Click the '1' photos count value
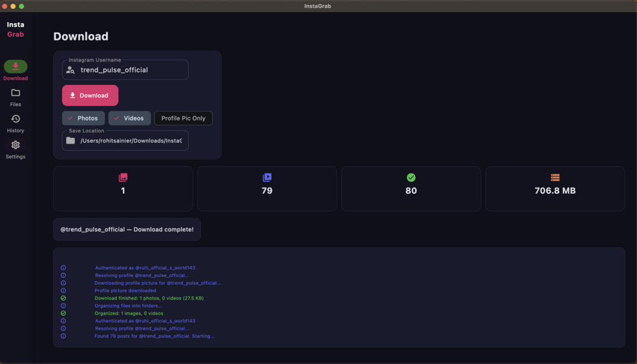This screenshot has height=364, width=637. (123, 191)
